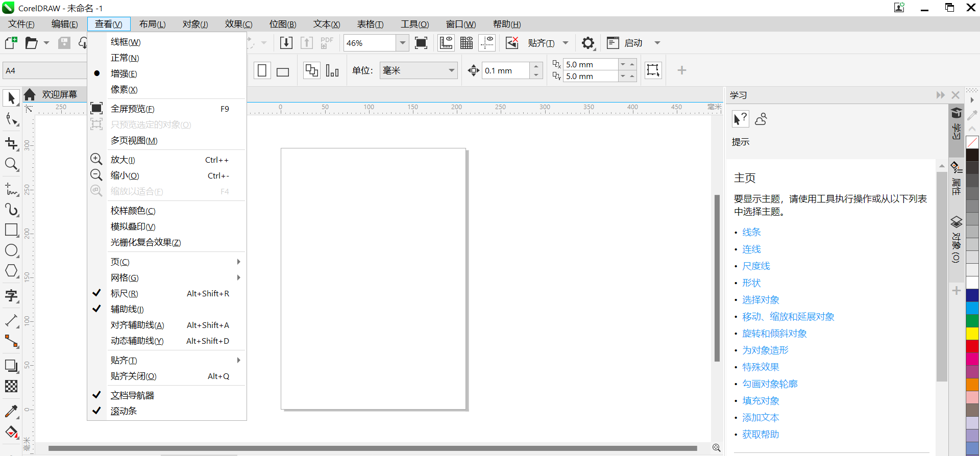Select the Ellipse tool
This screenshot has width=980, height=456.
pos(11,250)
